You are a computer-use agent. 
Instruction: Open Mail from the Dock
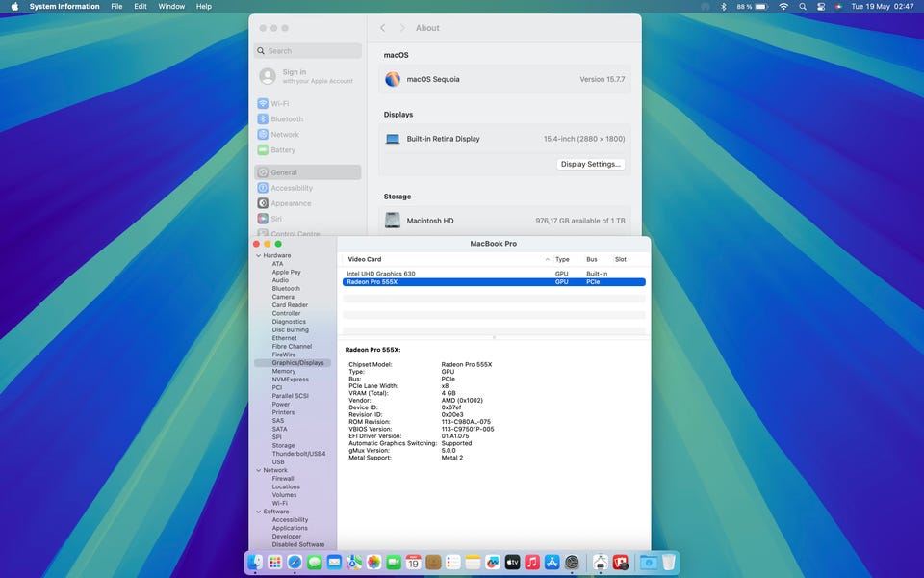click(x=334, y=562)
